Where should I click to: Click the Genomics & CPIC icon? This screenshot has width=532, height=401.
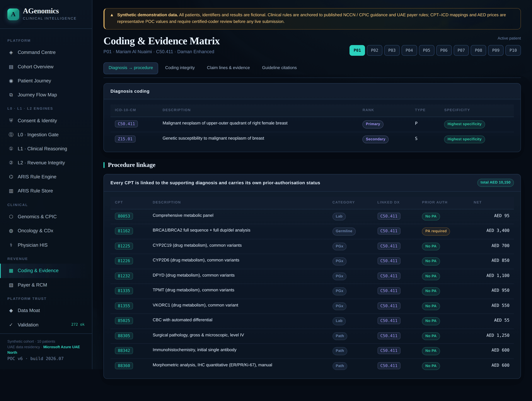[x=11, y=217]
